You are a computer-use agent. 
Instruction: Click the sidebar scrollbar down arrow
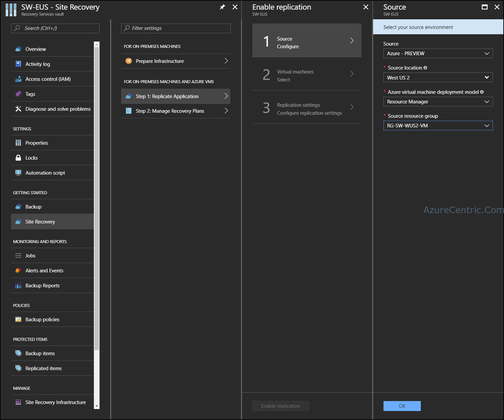(97, 406)
